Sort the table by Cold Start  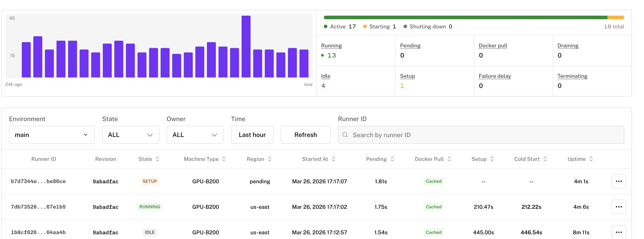pyautogui.click(x=545, y=159)
